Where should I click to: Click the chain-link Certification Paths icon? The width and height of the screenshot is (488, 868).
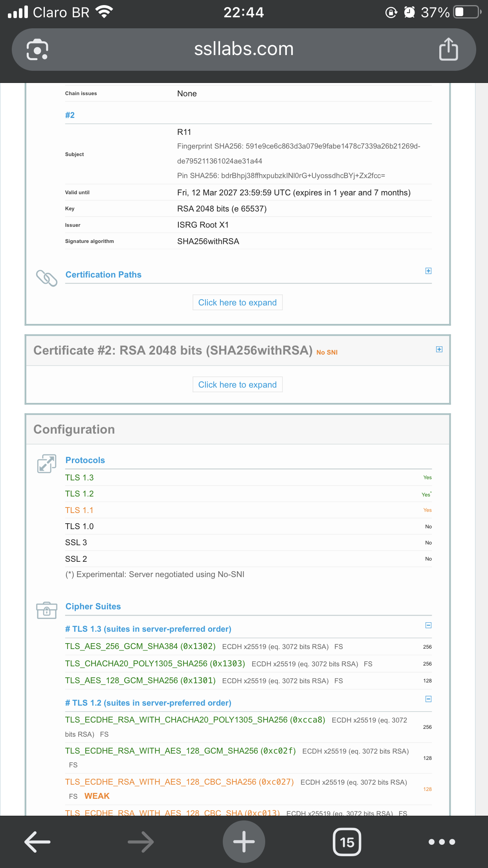[47, 278]
